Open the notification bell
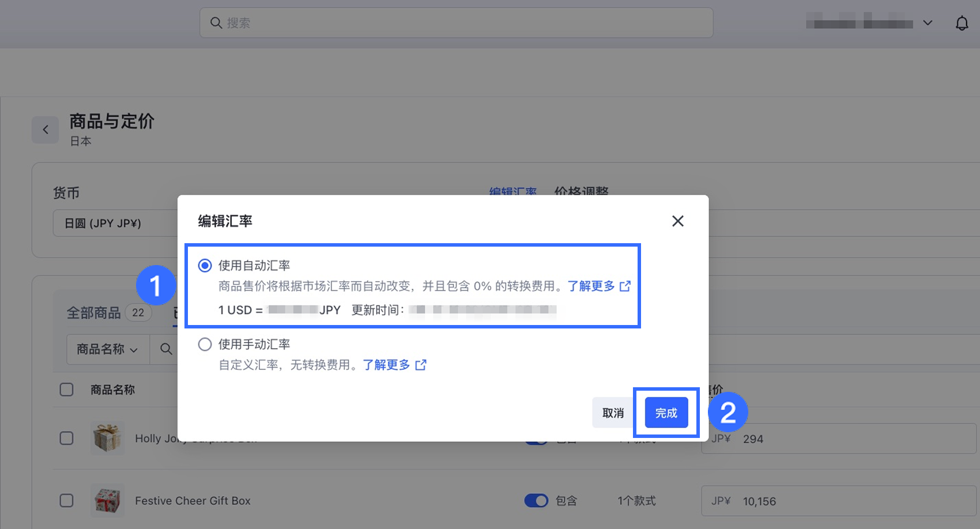980x529 pixels. point(962,22)
